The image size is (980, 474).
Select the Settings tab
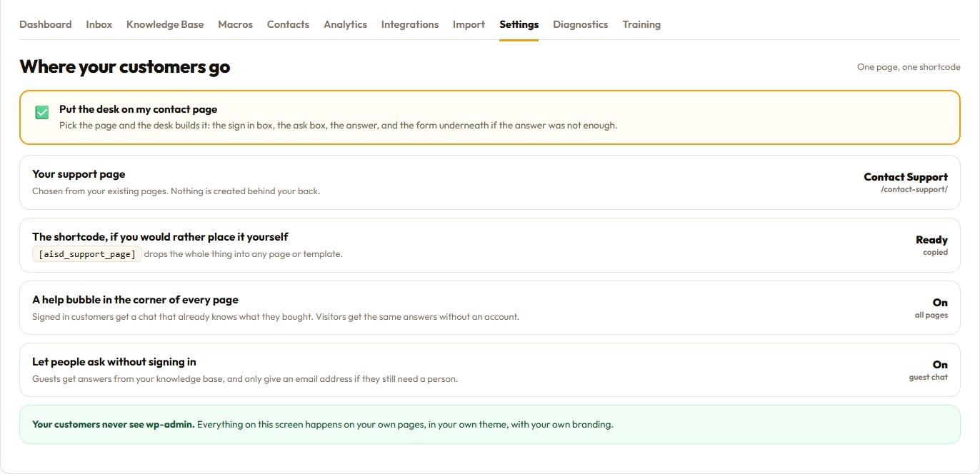[519, 24]
